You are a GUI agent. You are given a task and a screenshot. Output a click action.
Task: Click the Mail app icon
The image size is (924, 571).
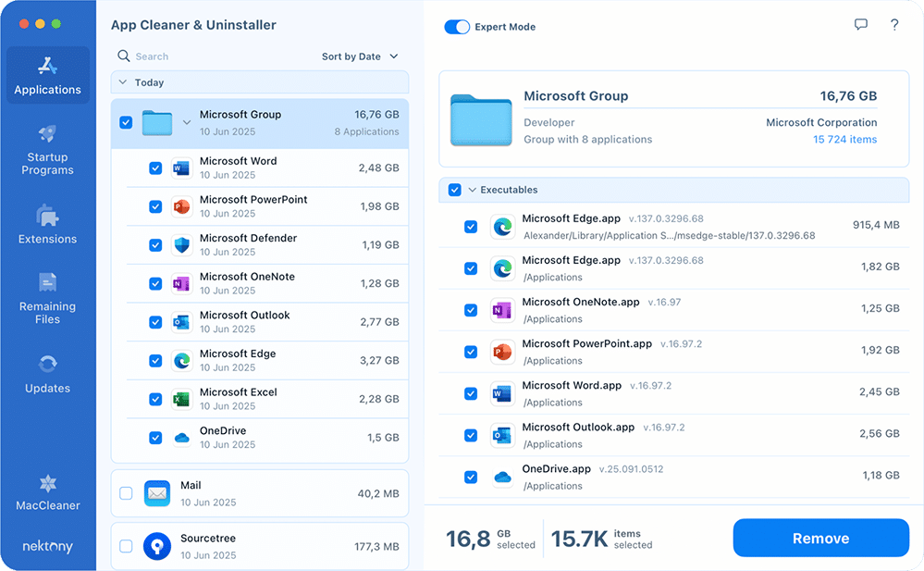click(x=156, y=494)
